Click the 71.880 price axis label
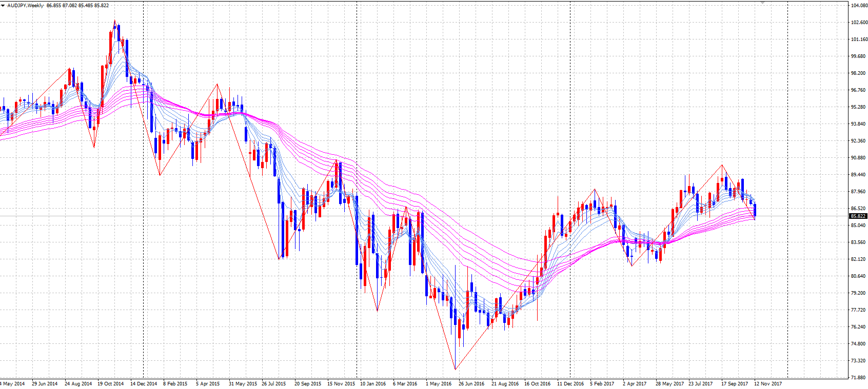This screenshot has width=868, height=389. (858, 378)
